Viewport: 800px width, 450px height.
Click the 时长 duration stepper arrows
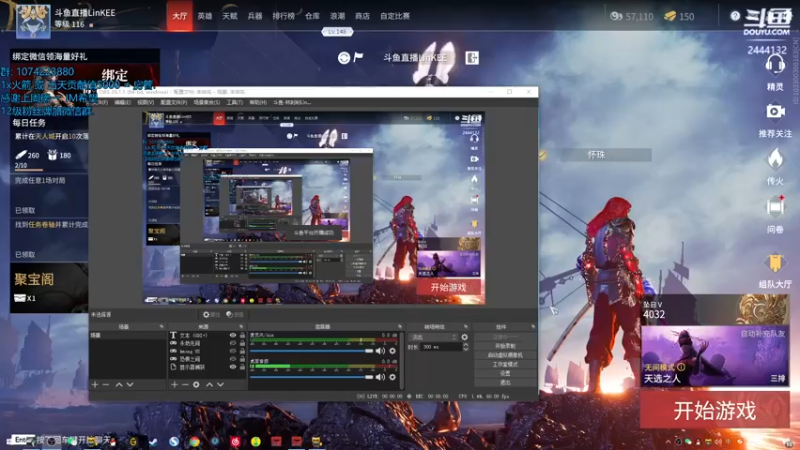pos(465,347)
